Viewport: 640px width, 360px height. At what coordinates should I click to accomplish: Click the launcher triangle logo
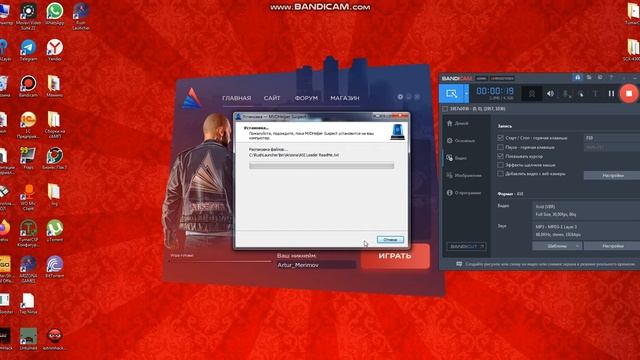pyautogui.click(x=191, y=98)
